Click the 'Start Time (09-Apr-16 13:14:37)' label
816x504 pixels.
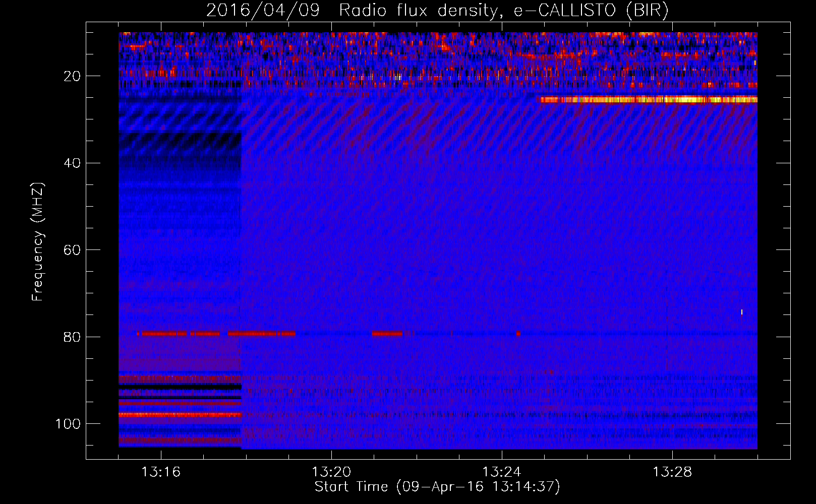437,487
